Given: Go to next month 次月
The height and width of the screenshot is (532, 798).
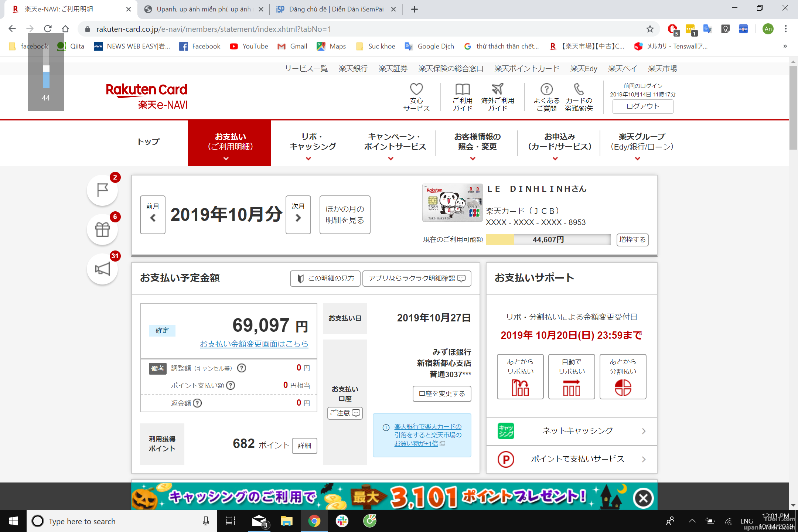Looking at the screenshot, I should (298, 215).
